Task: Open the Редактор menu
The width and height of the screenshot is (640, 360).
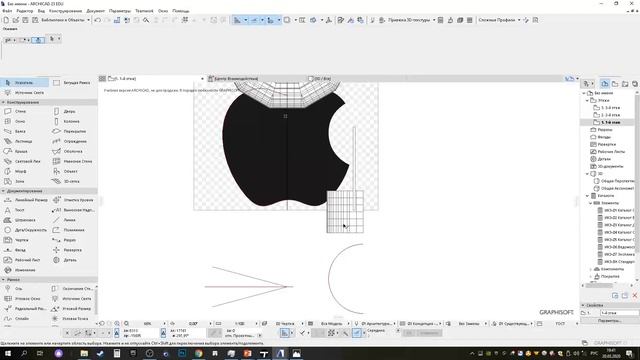Action: coord(24,11)
